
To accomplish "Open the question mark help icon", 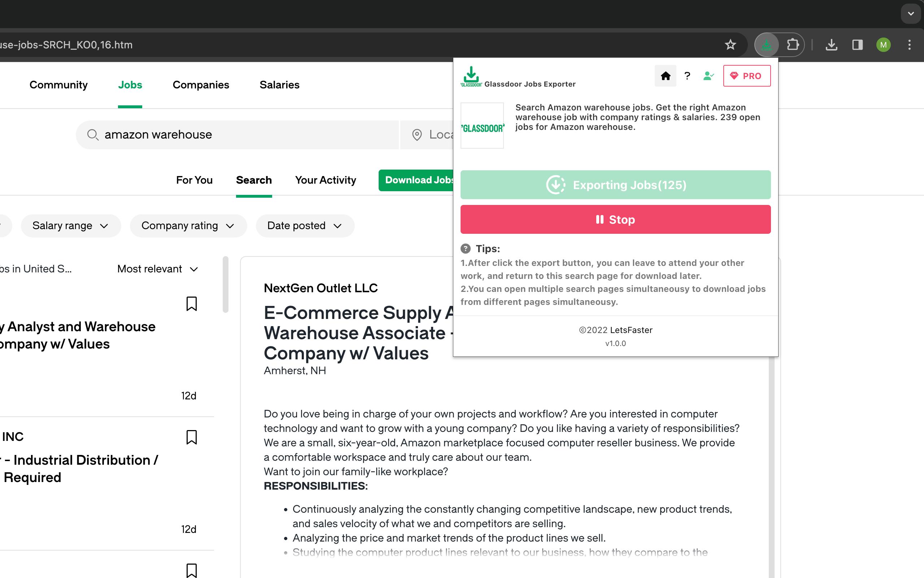I will click(x=687, y=76).
